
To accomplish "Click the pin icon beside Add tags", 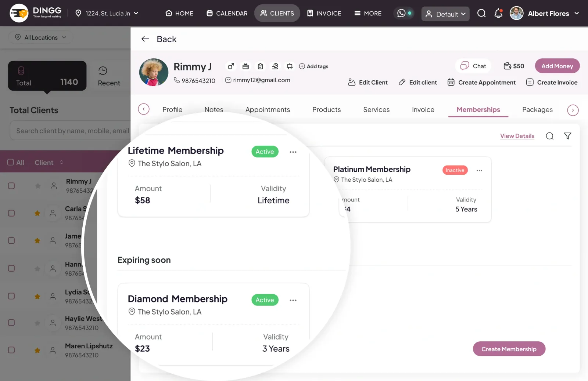I will coord(290,66).
